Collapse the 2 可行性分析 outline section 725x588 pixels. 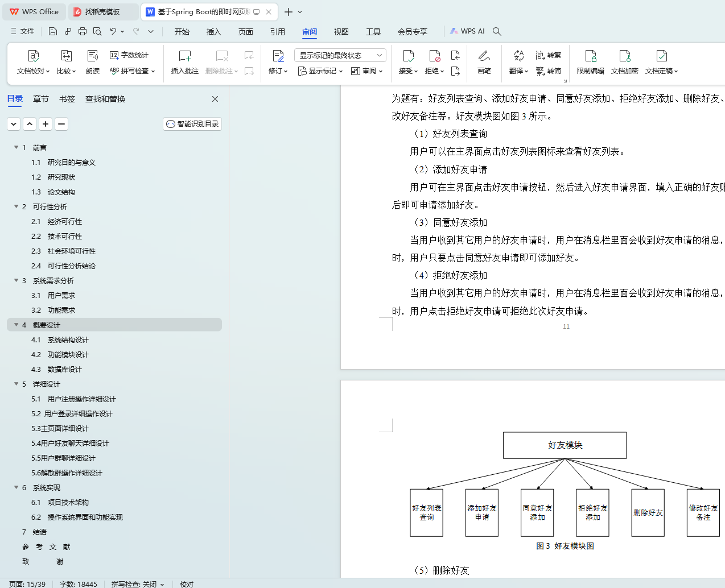coord(17,206)
